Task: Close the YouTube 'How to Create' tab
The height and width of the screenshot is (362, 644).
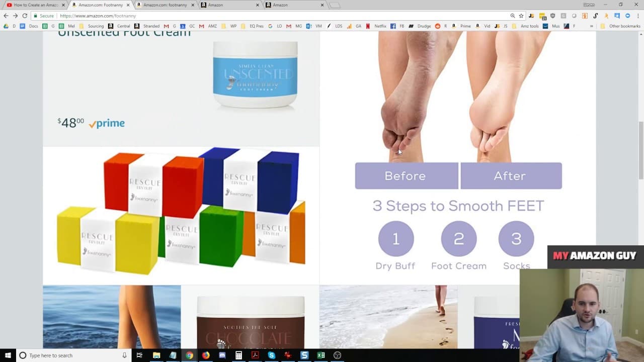Action: tap(63, 5)
